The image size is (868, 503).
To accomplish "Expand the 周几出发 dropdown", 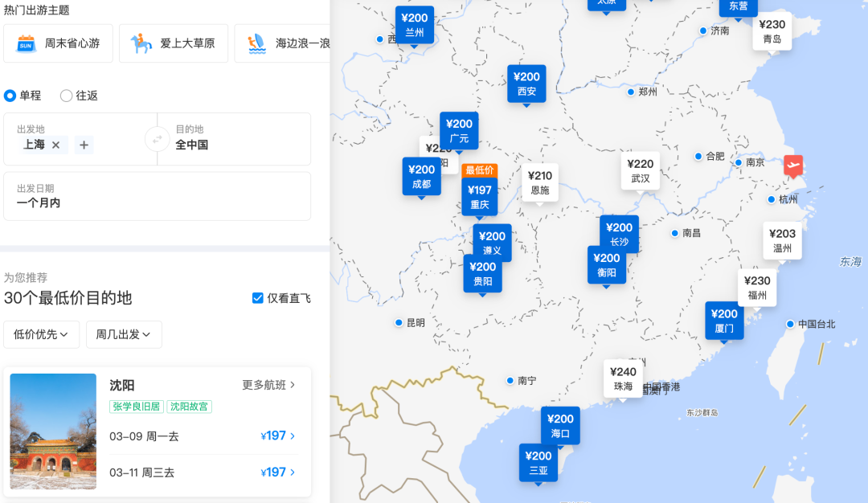I will pyautogui.click(x=123, y=334).
